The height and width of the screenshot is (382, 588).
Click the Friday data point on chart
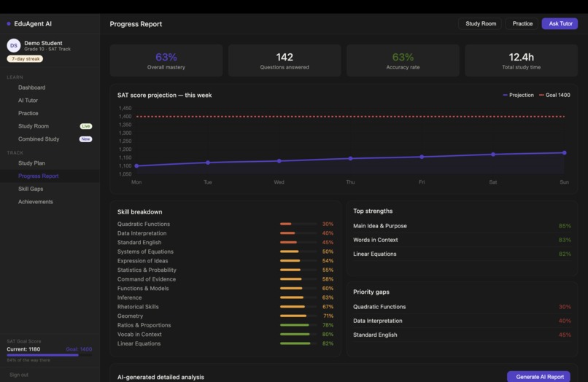coord(422,157)
